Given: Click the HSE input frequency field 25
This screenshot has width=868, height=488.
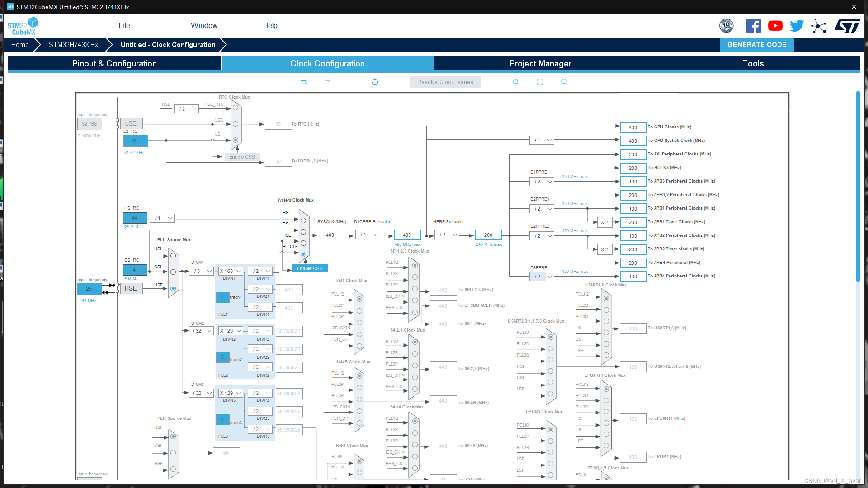Looking at the screenshot, I should click(x=90, y=289).
